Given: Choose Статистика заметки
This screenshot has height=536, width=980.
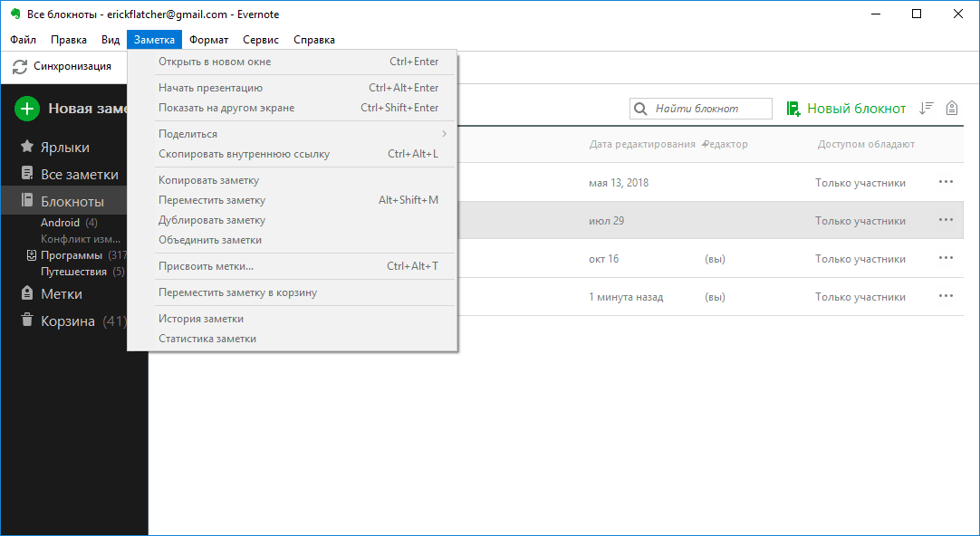Looking at the screenshot, I should point(293,339).
